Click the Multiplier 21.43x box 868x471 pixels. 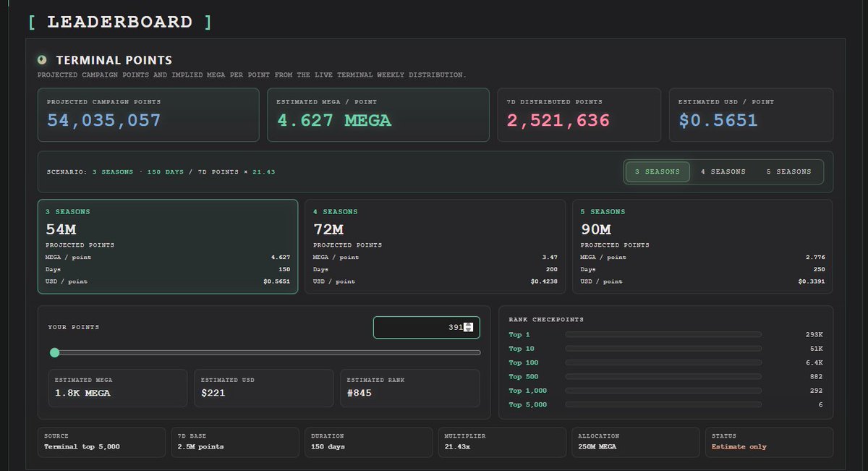coord(502,442)
